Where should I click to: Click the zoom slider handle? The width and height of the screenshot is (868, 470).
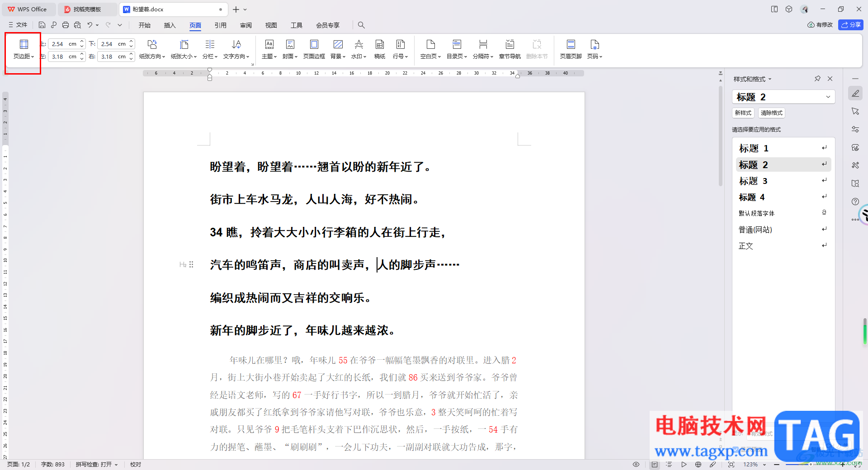point(811,465)
